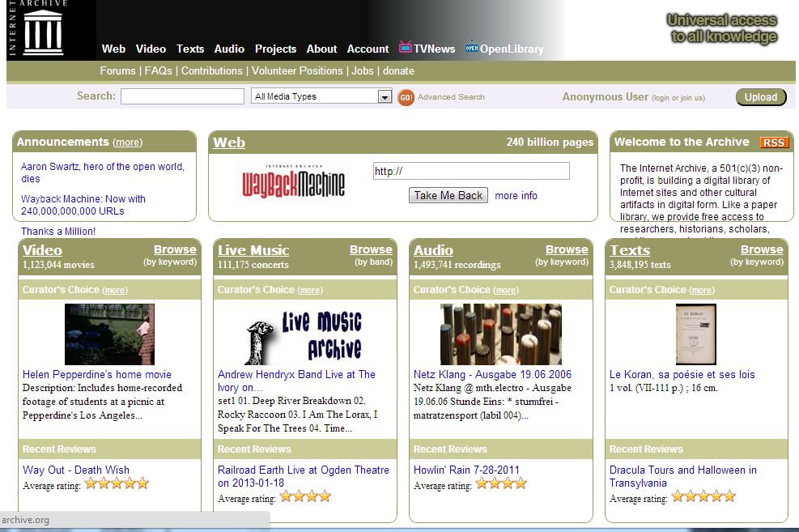Focus the Wayback Machine URL field
This screenshot has width=799, height=532.
(470, 171)
